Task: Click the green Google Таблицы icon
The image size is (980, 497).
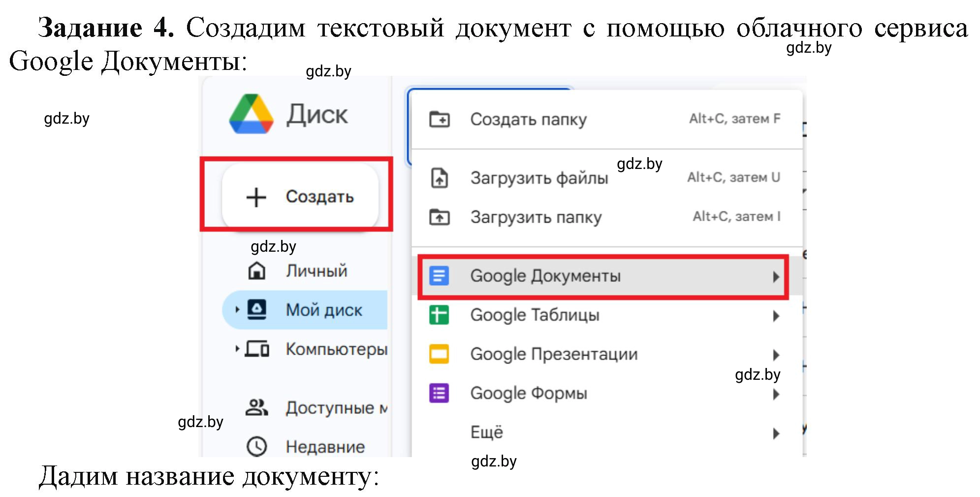Action: (x=439, y=315)
